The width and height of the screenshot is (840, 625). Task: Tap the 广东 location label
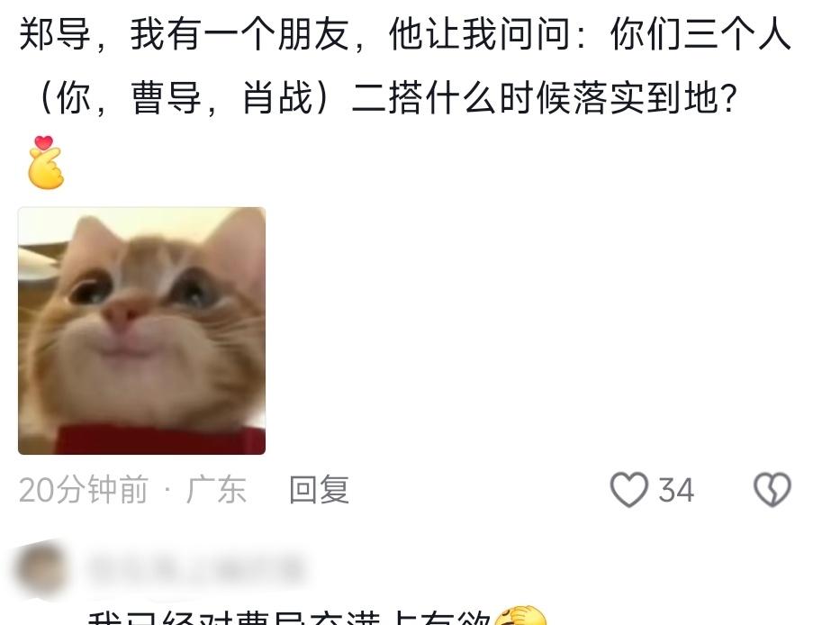[x=216, y=490]
